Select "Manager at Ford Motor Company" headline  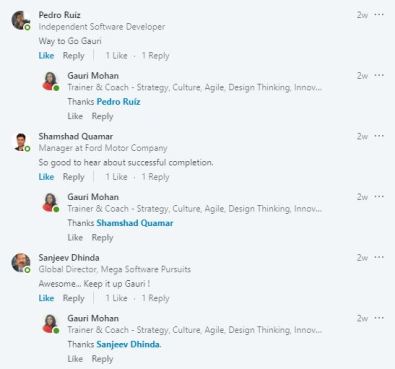[103, 148]
